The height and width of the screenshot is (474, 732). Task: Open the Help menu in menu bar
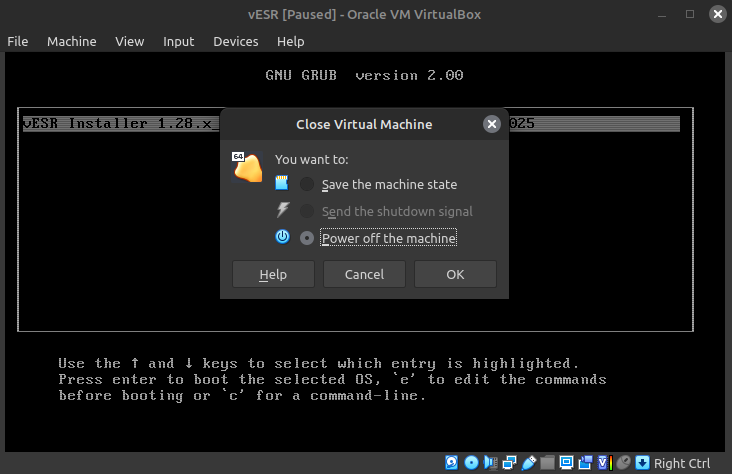point(290,42)
